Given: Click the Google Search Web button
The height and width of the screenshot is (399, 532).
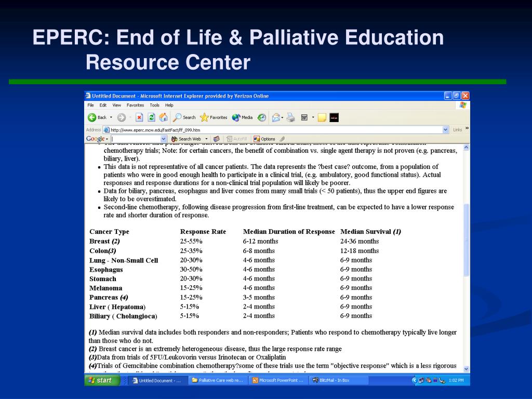Looking at the screenshot, I should [x=187, y=139].
